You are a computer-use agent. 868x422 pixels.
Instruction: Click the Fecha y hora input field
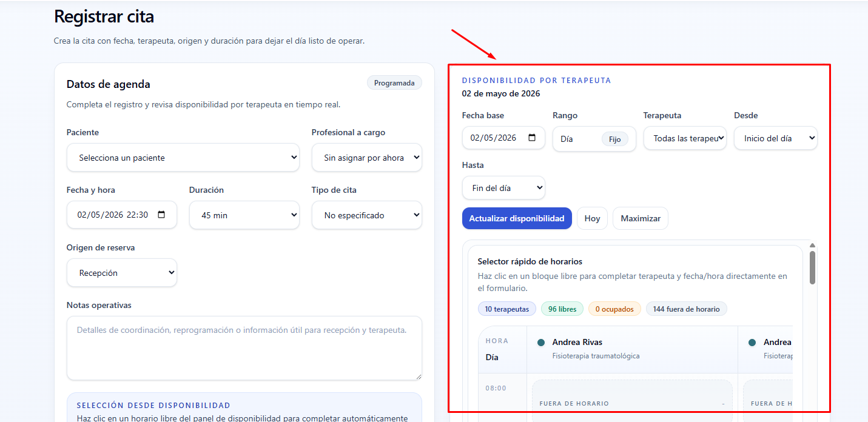click(x=121, y=215)
